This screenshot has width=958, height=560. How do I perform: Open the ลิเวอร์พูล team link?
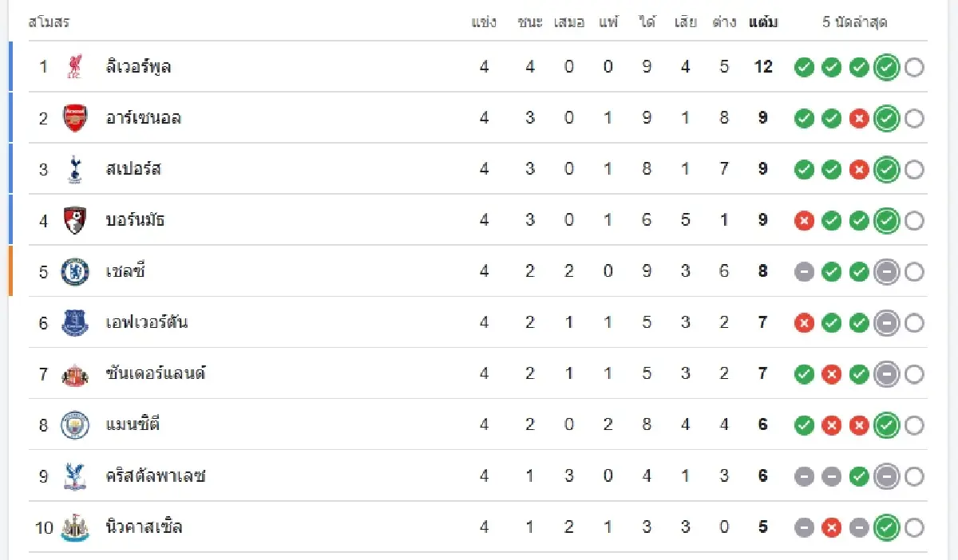138,67
